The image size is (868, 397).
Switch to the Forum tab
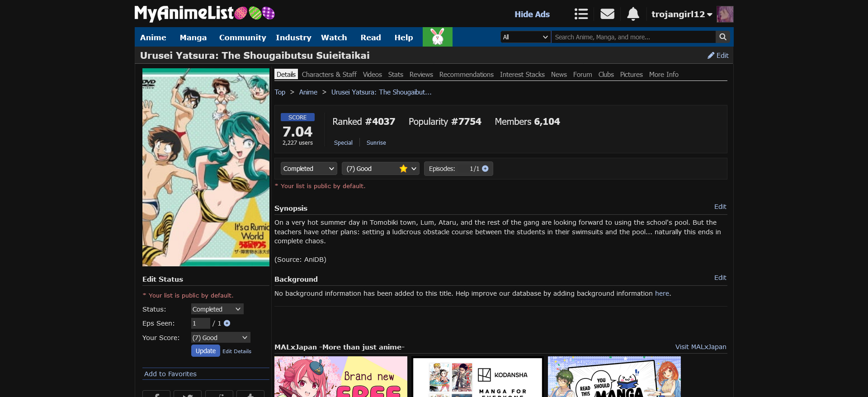[582, 74]
